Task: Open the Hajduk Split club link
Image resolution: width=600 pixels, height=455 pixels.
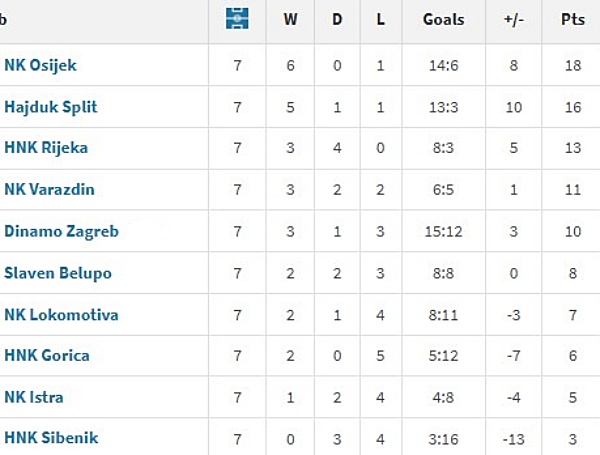Action: [x=51, y=107]
